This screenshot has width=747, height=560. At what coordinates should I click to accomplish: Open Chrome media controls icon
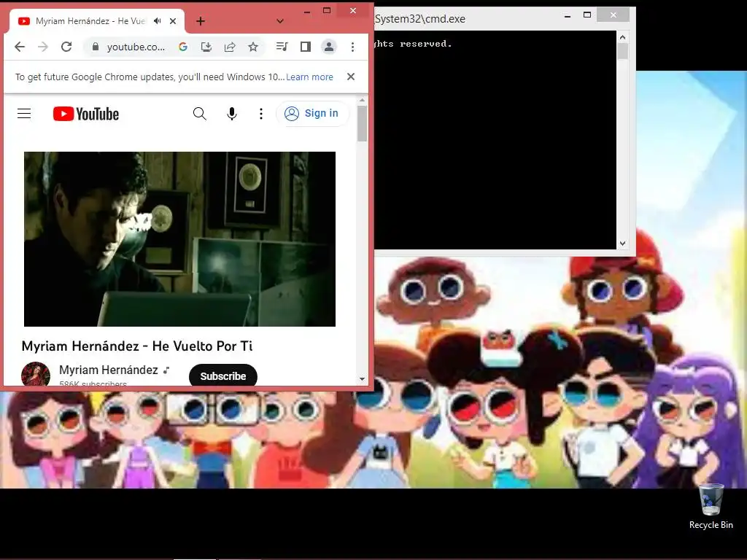click(x=282, y=47)
